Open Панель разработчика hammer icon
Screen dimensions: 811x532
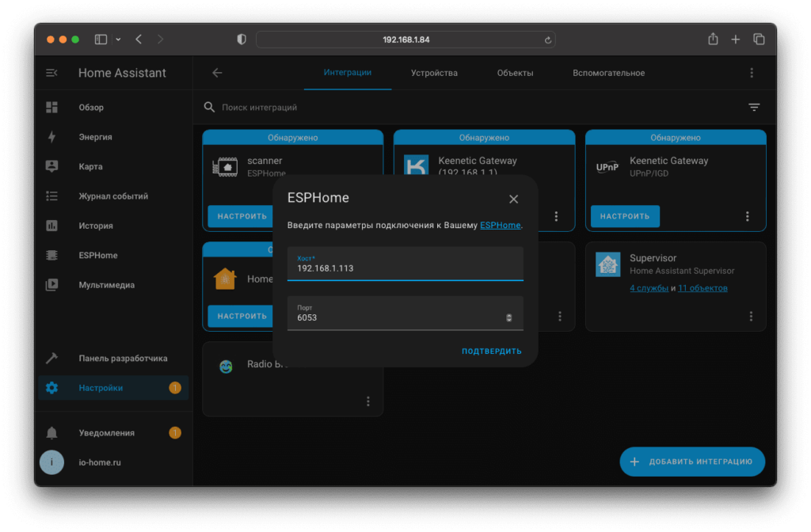[51, 358]
